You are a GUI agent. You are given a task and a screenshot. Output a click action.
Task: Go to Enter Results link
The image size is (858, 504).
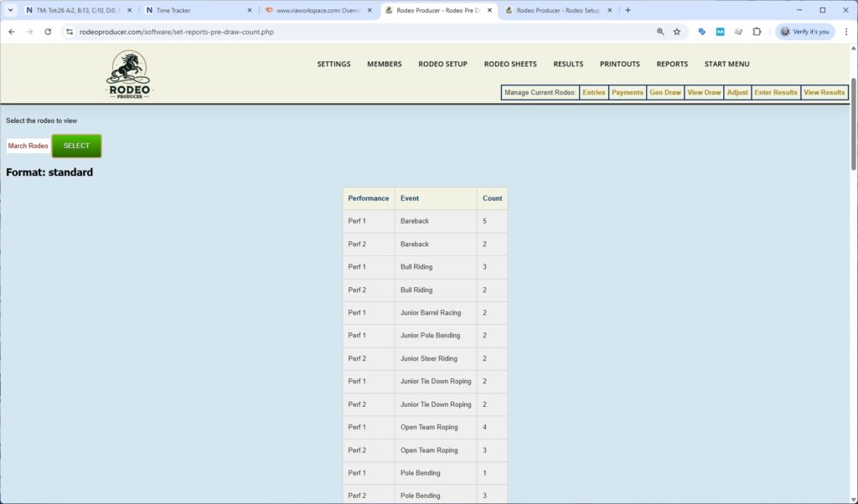pyautogui.click(x=775, y=92)
